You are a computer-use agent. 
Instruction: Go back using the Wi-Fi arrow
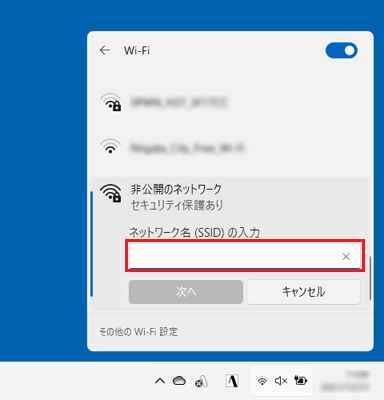pos(105,50)
